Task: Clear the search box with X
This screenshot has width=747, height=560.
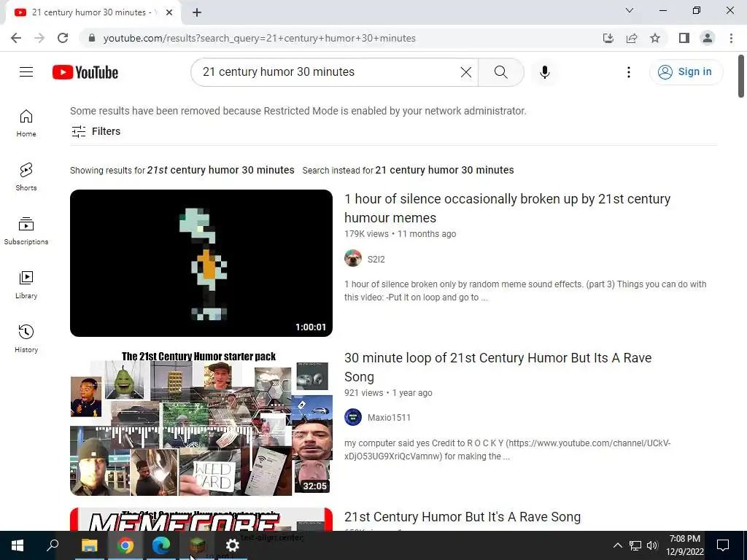Action: (466, 72)
